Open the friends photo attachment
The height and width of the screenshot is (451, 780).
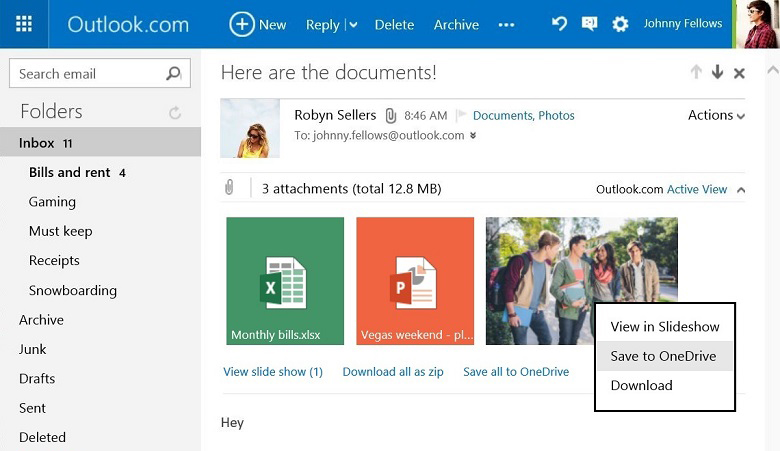pos(582,281)
